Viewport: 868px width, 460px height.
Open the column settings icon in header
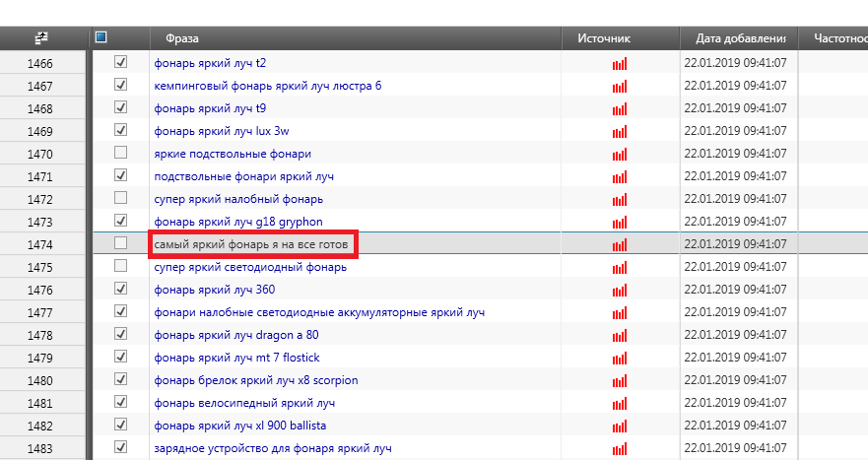[x=41, y=38]
